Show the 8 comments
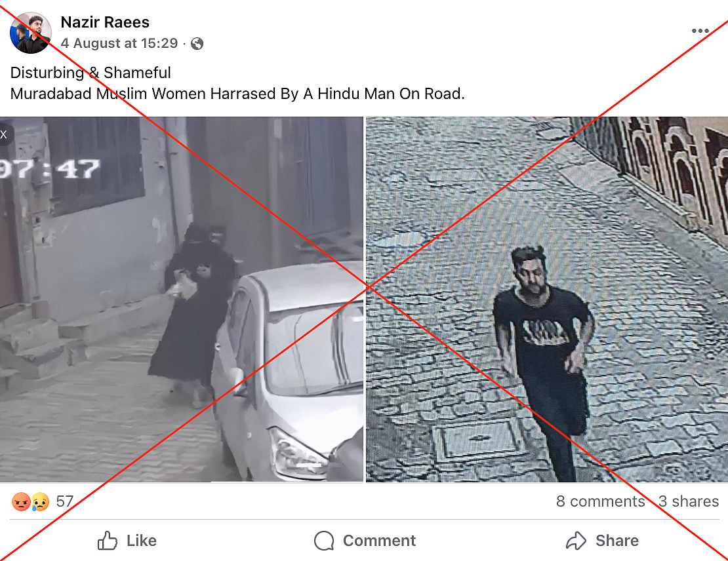The width and height of the screenshot is (728, 561). (x=600, y=501)
